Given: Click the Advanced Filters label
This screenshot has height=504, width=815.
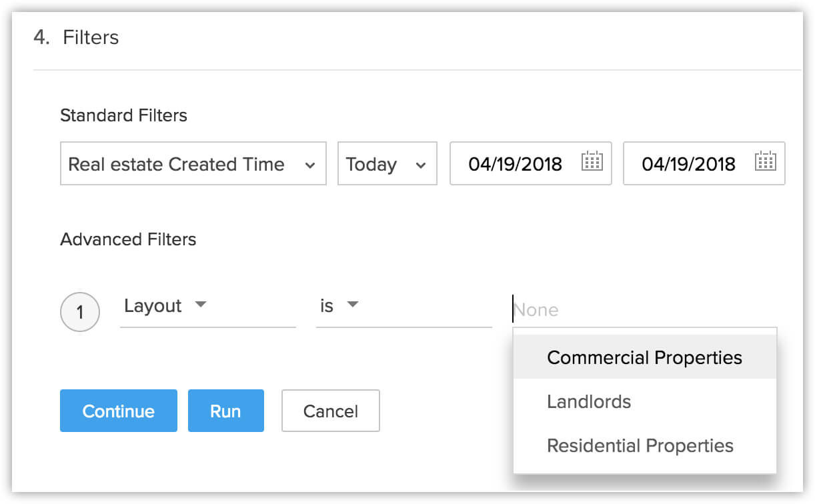Looking at the screenshot, I should click(x=128, y=239).
